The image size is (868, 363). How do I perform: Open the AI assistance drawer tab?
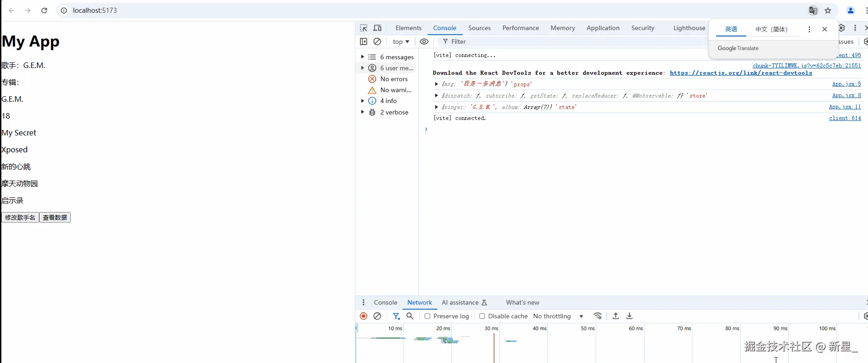click(464, 302)
